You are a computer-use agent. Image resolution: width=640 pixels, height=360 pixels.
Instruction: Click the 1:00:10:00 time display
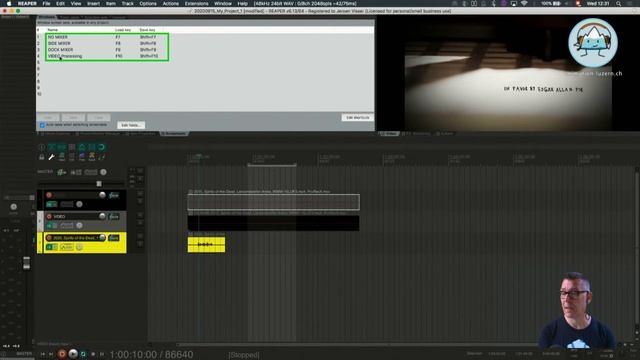point(133,354)
